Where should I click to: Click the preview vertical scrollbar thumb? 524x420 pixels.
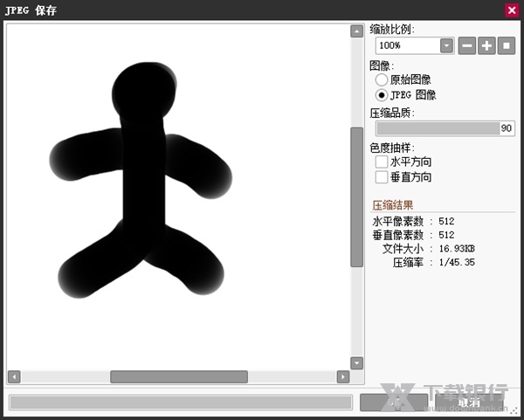click(356, 196)
